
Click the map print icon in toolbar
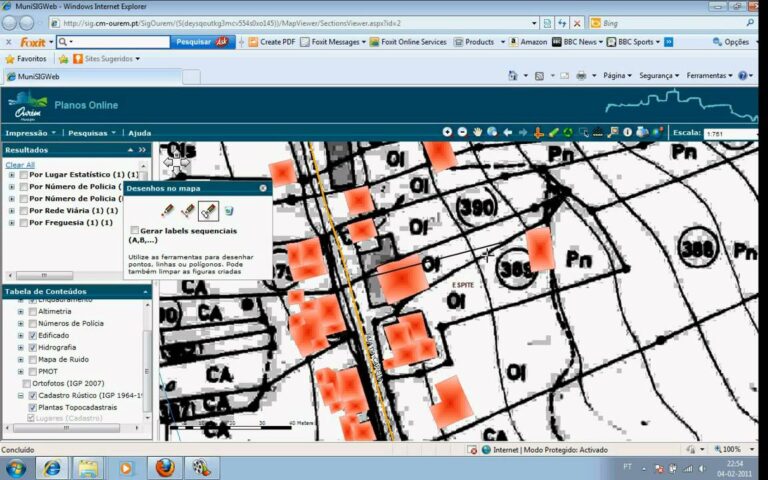[642, 132]
